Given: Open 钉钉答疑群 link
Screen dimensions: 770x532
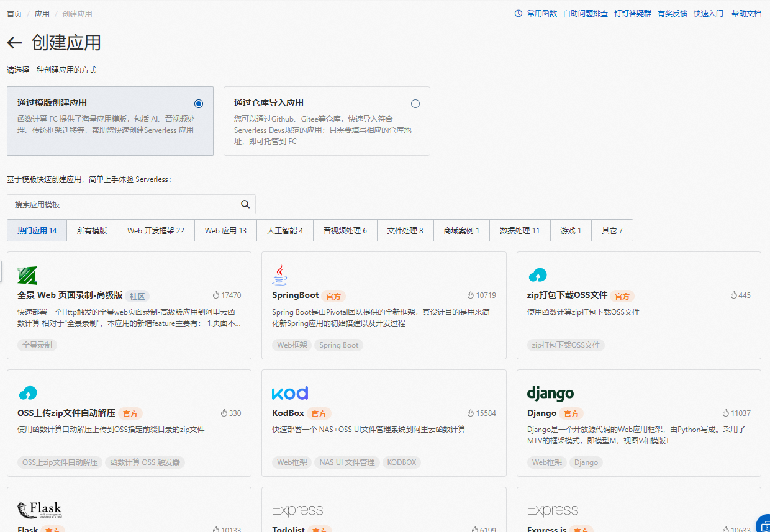Looking at the screenshot, I should (633, 13).
